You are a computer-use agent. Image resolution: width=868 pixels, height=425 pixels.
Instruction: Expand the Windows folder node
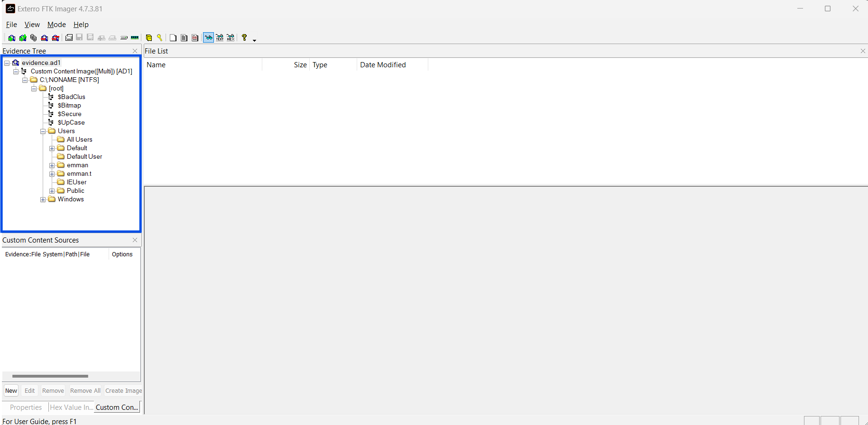[x=43, y=199]
